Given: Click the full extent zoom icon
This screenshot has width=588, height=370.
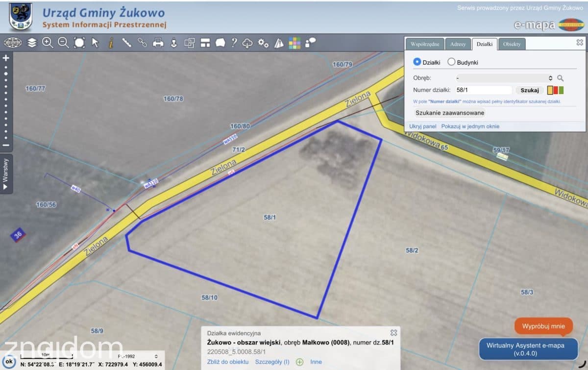Looking at the screenshot, I should 79,43.
